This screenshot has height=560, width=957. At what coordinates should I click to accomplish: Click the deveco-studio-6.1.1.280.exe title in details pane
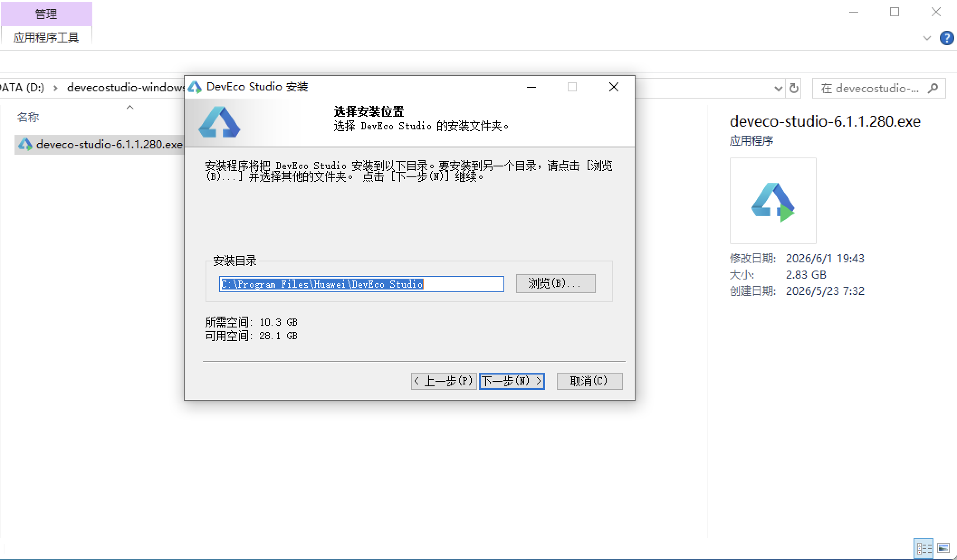[825, 121]
